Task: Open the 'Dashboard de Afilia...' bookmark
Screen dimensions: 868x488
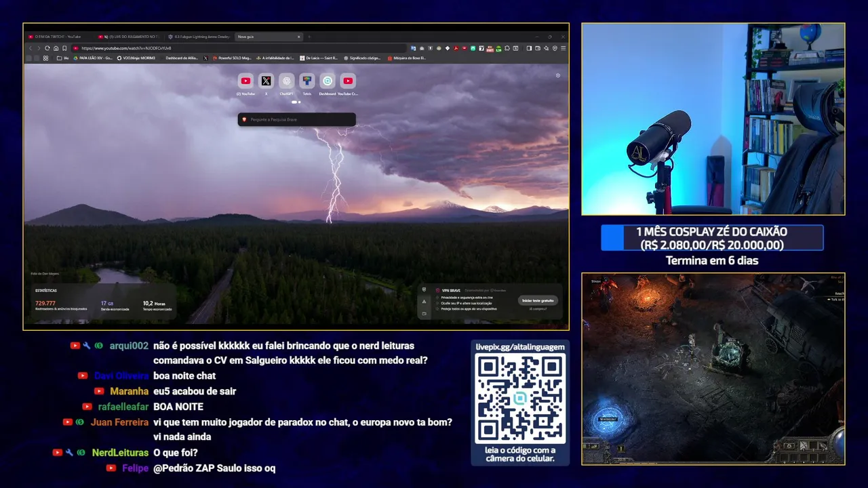Action: 182,58
